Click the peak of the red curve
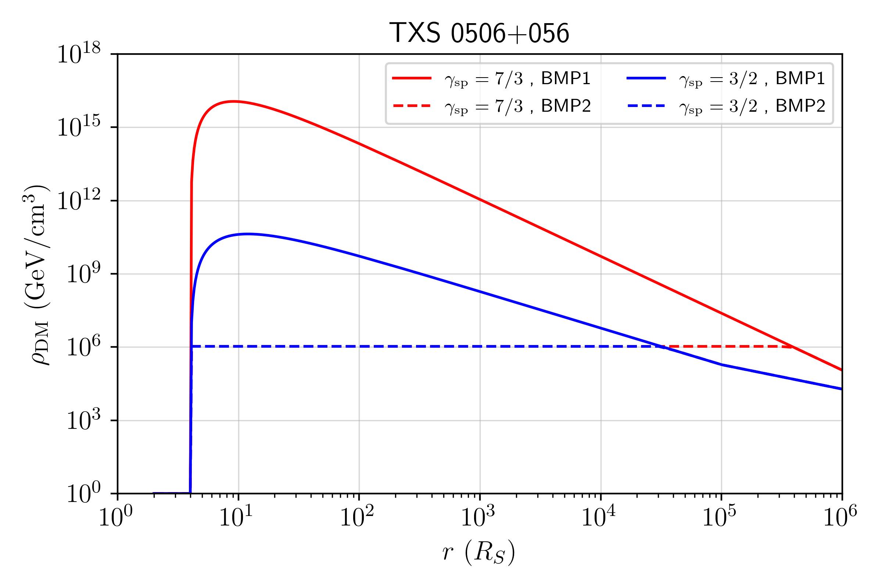 point(233,101)
